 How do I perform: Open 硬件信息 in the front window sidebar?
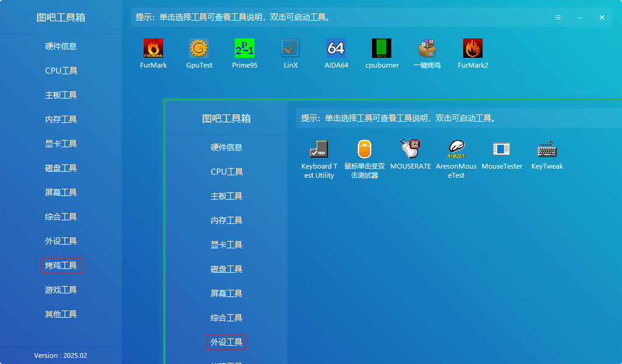(x=226, y=148)
